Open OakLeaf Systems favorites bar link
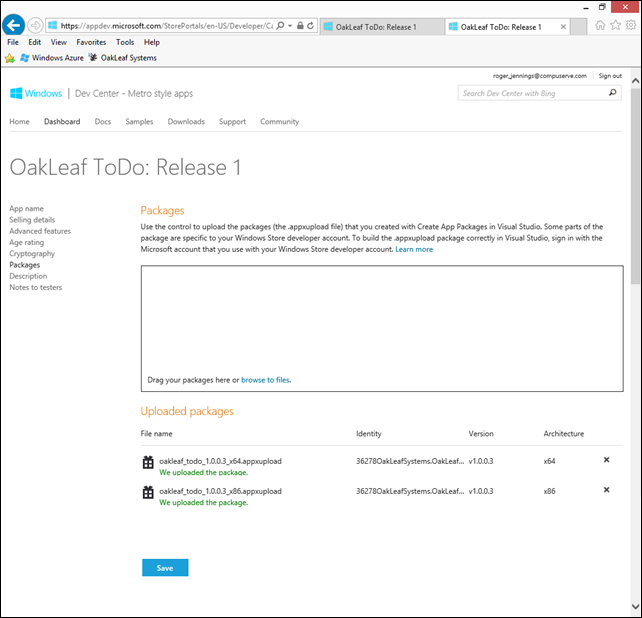 pos(123,58)
